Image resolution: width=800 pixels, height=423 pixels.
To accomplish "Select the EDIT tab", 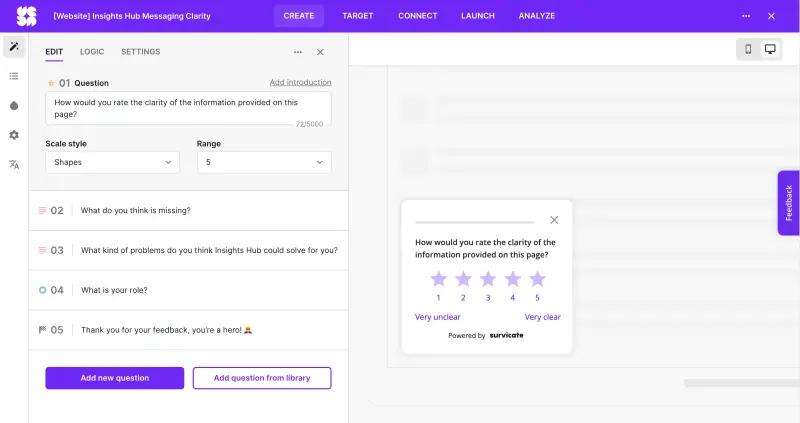I will coord(54,52).
